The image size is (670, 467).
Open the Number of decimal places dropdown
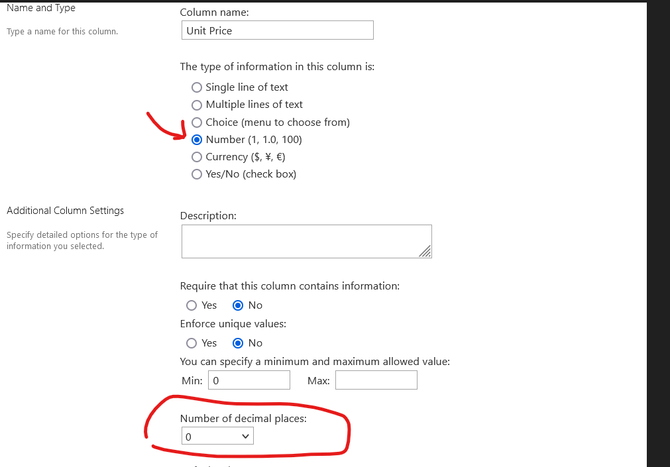217,436
